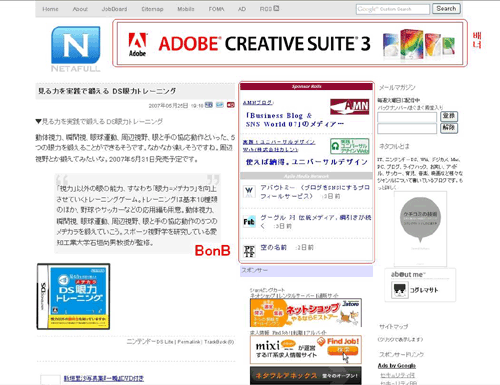The width and height of the screenshot is (500, 385).
Task: Open the ネタフルアネックス banner
Action: pos(306,376)
